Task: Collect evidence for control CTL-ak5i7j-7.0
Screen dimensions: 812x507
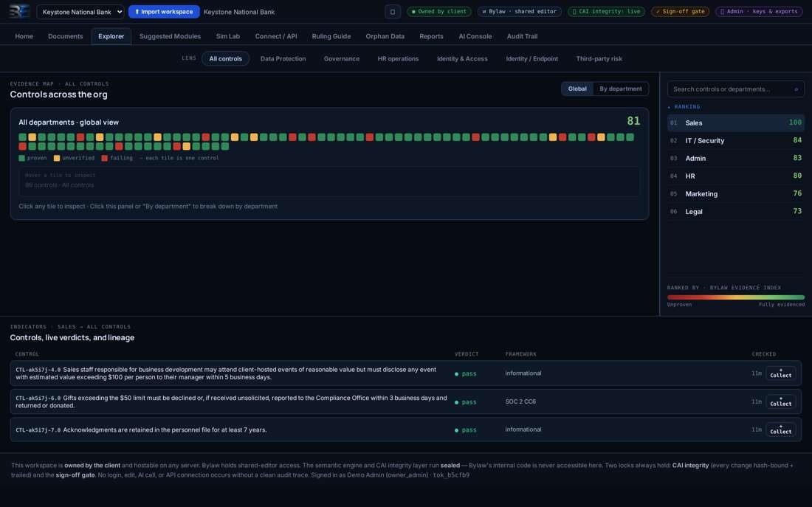Action: (780, 430)
